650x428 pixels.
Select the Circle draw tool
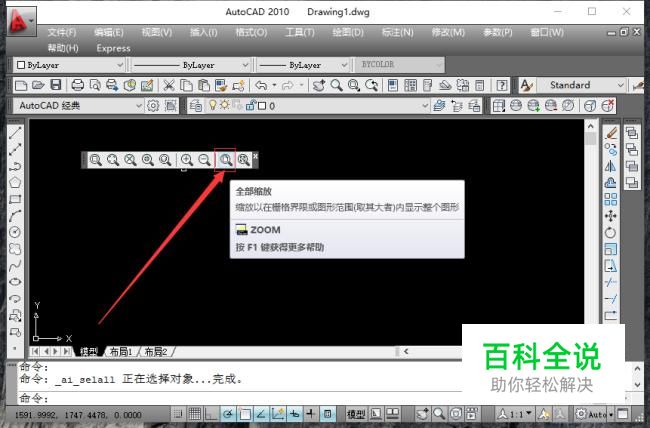click(x=15, y=232)
